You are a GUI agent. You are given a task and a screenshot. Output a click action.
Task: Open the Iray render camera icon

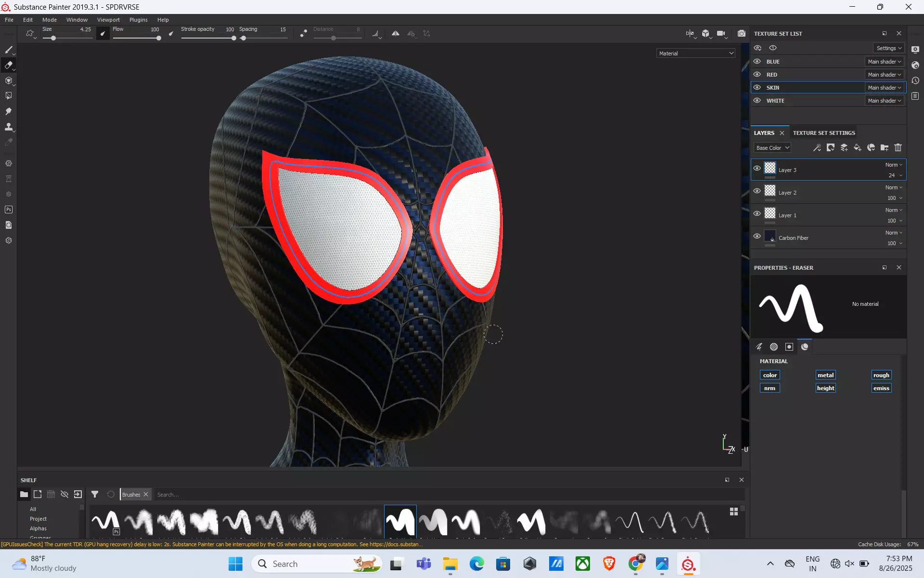click(x=742, y=34)
